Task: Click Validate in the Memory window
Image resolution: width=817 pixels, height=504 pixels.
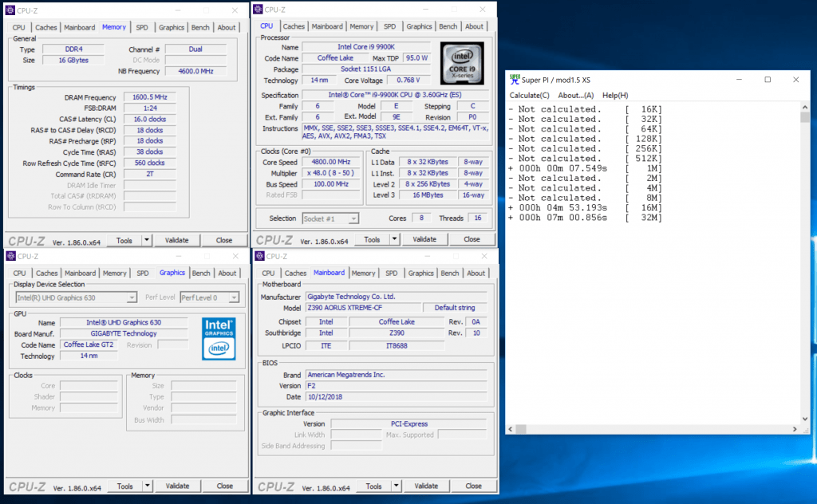Action: pyautogui.click(x=176, y=241)
